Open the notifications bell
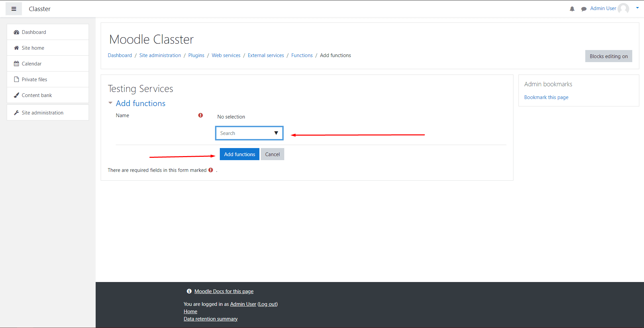This screenshot has height=328, width=644. tap(572, 9)
